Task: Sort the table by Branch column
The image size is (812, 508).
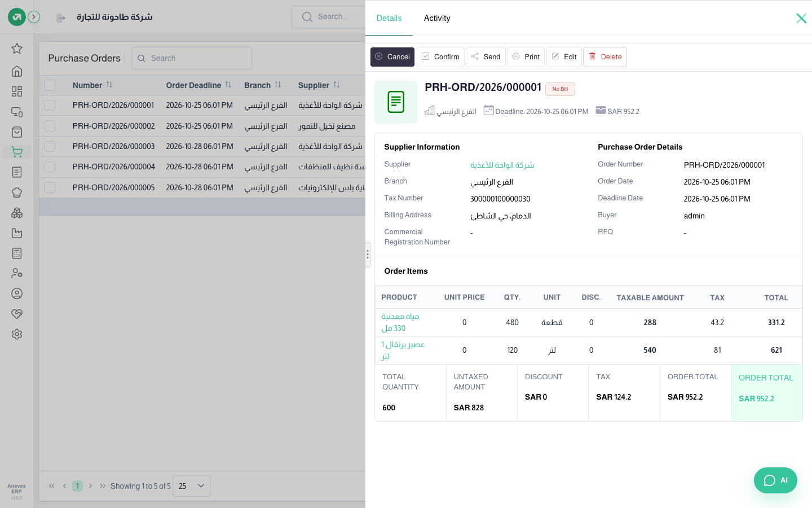Action: pos(278,85)
